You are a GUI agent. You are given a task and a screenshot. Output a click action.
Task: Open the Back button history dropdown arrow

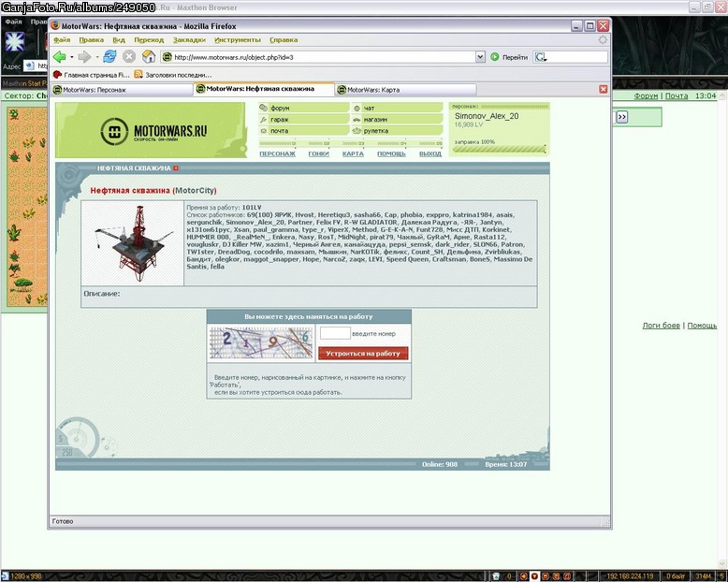(71, 57)
